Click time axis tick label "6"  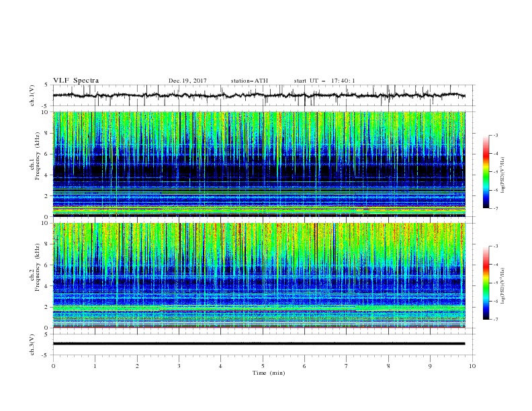coord(304,366)
